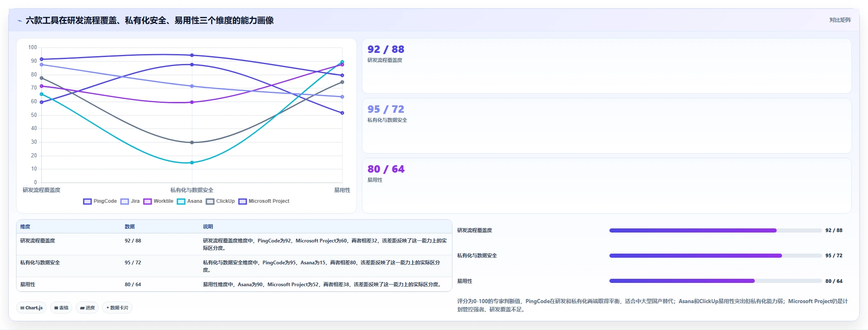Click Worktile's point at 私有化与数据安全 near 60
Screen dimensions: 868x330
pyautogui.click(x=192, y=102)
